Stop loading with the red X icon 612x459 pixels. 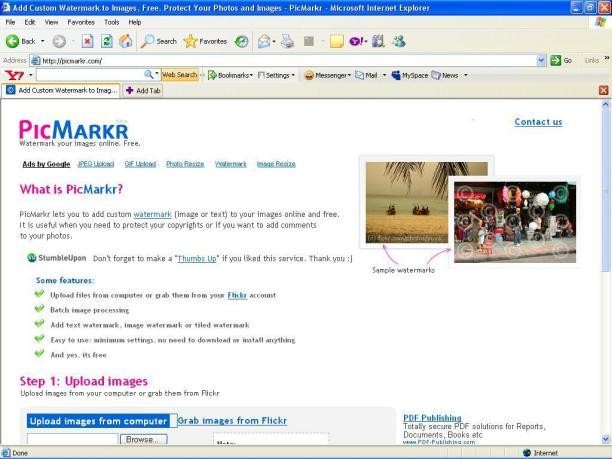[x=87, y=41]
